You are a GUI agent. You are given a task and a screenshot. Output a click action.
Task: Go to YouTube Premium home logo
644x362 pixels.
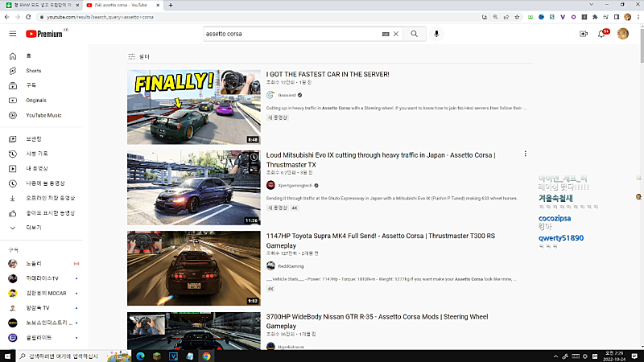coord(44,34)
